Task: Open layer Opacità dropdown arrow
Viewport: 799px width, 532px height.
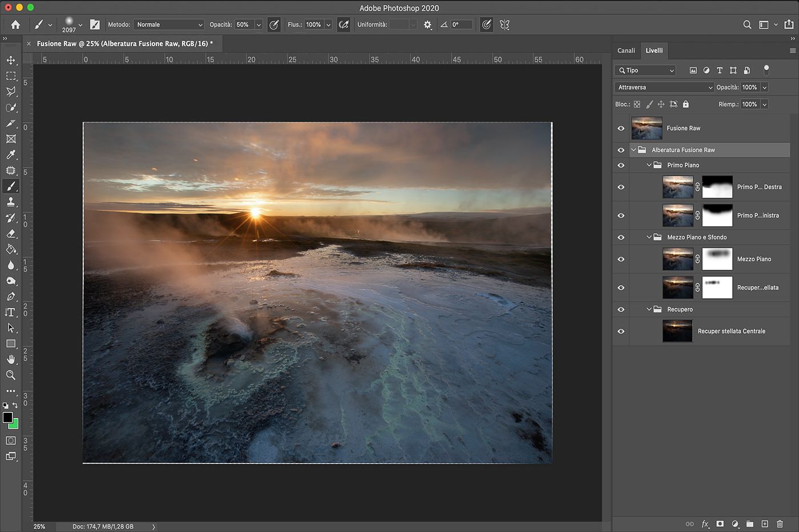Action: [x=764, y=87]
